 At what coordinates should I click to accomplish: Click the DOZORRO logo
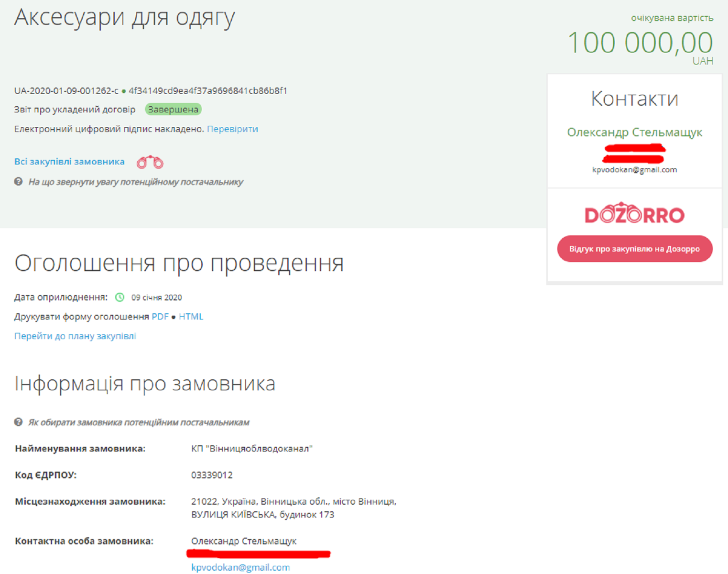pos(634,213)
